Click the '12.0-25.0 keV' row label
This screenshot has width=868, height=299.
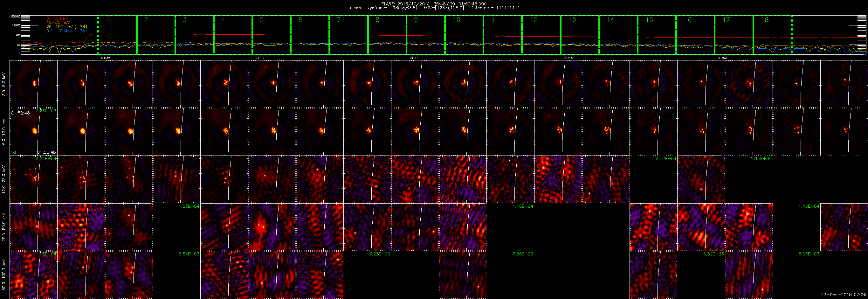click(4, 179)
